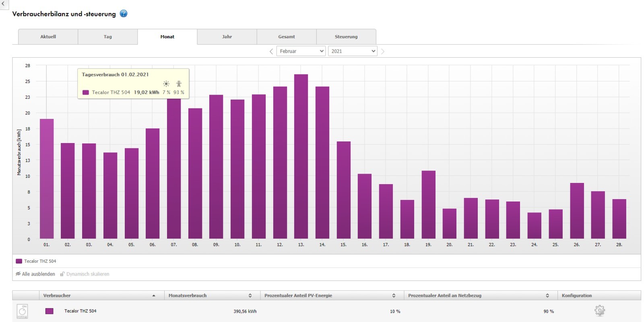644x322 pixels.
Task: Toggle Alle ausblenden to hide series
Action: click(35, 274)
